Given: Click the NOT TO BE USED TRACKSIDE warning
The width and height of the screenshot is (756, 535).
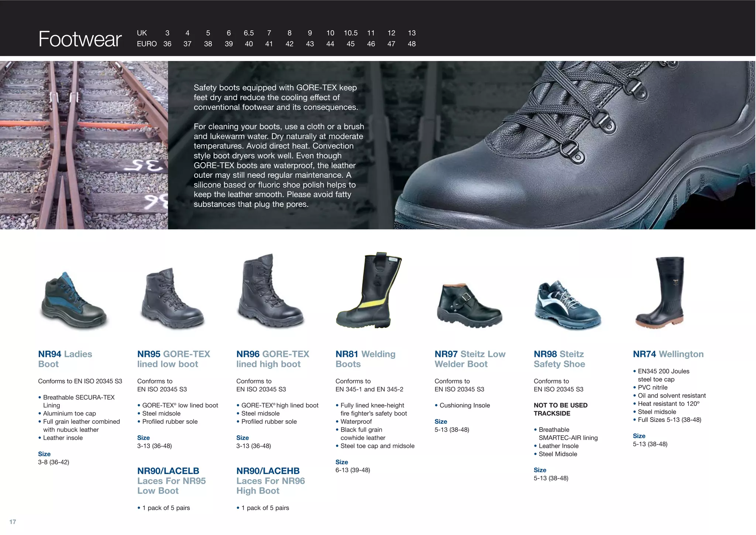Looking at the screenshot, I should coord(560,409).
